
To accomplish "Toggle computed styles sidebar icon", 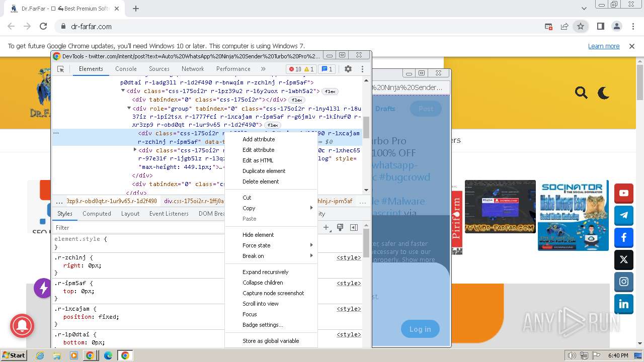I will [354, 227].
